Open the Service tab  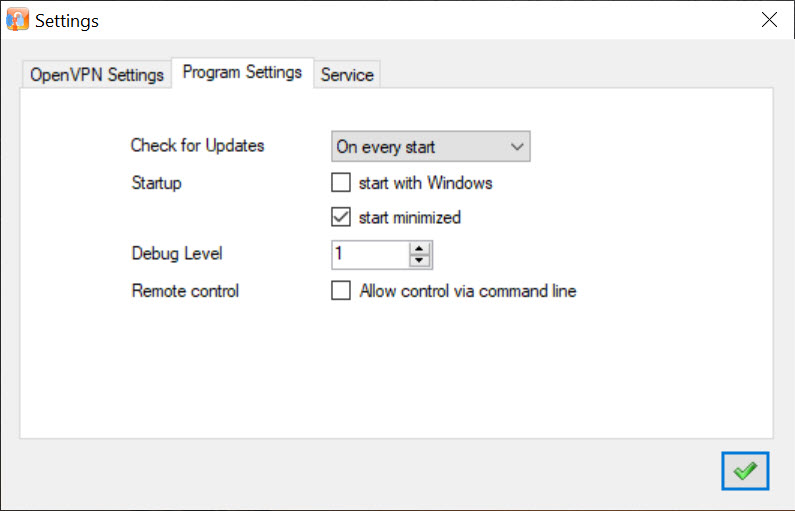pos(347,75)
